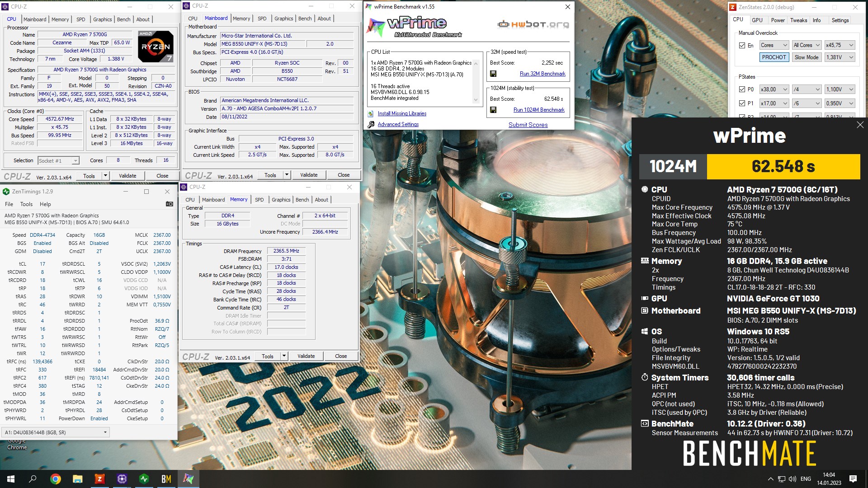Switch to Tweaks tab in ZenStates
The image size is (868, 488).
click(x=798, y=20)
